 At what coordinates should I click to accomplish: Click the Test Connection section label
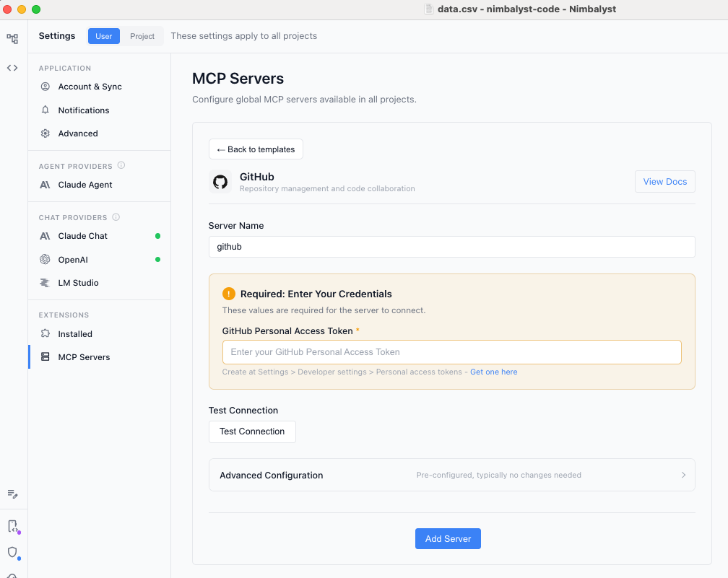click(x=243, y=410)
